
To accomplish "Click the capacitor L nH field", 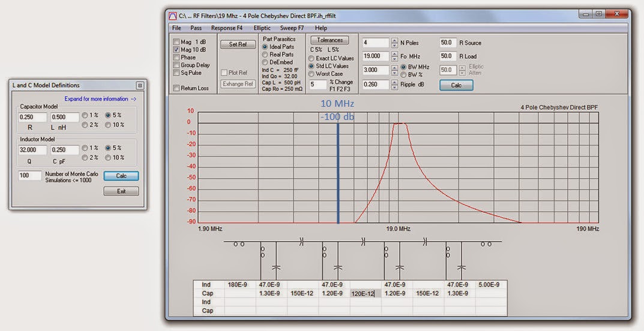I will click(x=65, y=118).
